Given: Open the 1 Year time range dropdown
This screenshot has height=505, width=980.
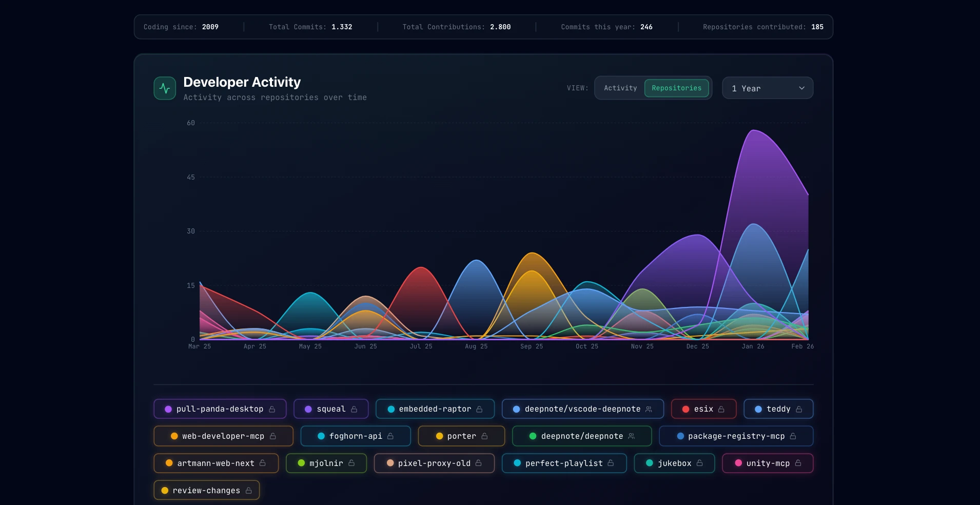Looking at the screenshot, I should coord(767,88).
